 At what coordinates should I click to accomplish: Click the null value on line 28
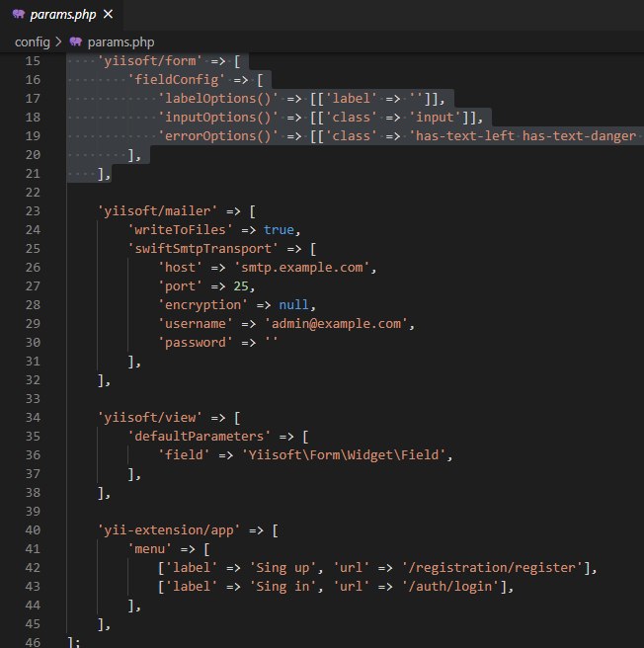coord(293,305)
